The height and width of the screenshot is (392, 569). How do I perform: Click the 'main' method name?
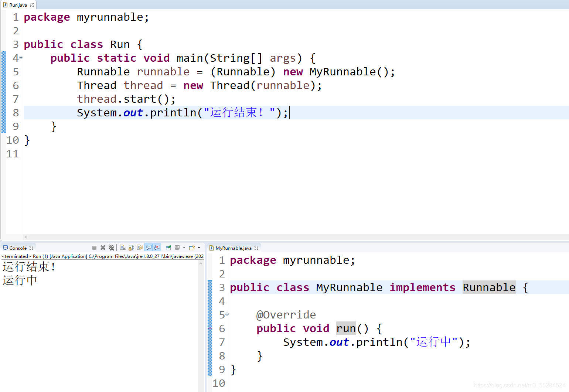point(190,58)
